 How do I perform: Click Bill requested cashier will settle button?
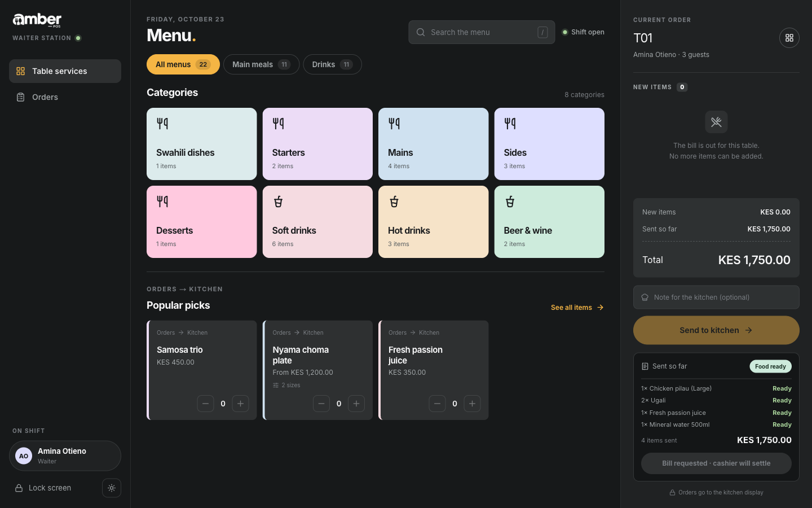[x=716, y=463]
